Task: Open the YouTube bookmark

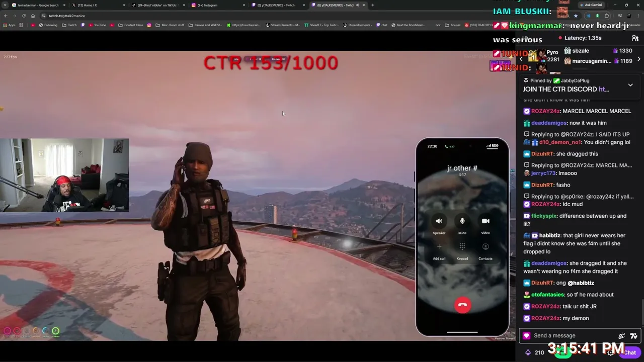Action: click(x=97, y=25)
